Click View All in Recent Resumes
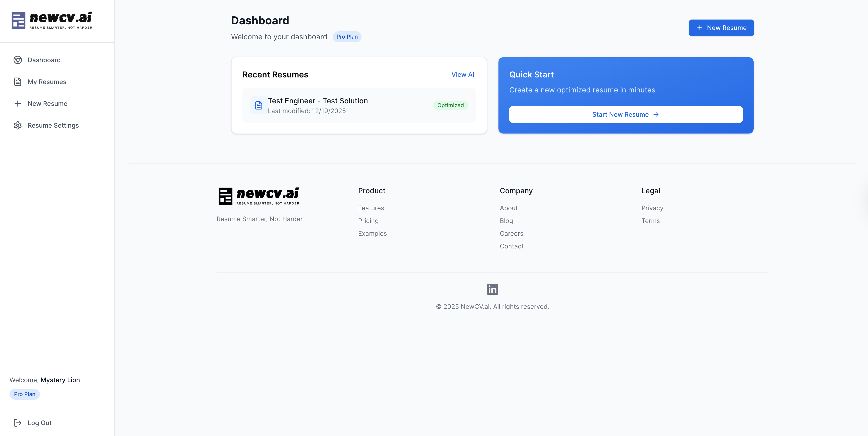868x436 pixels. [463, 74]
